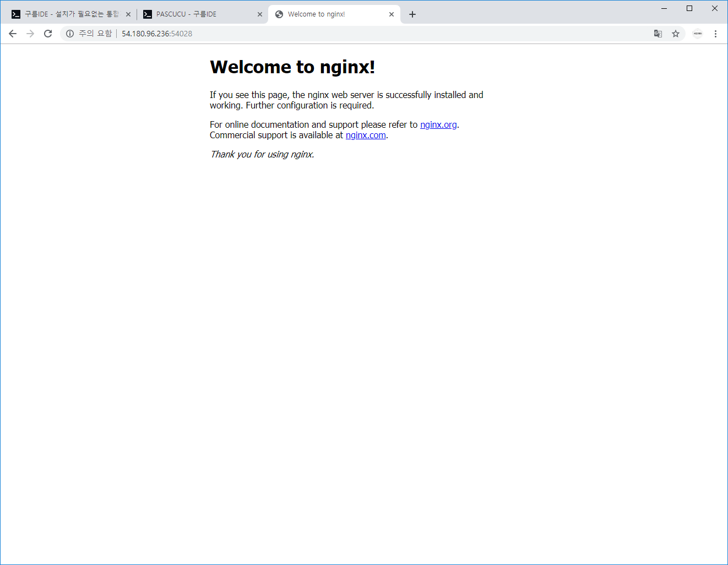Switch to the PASCUCU - 구름IDE tab
728x565 pixels.
[202, 14]
